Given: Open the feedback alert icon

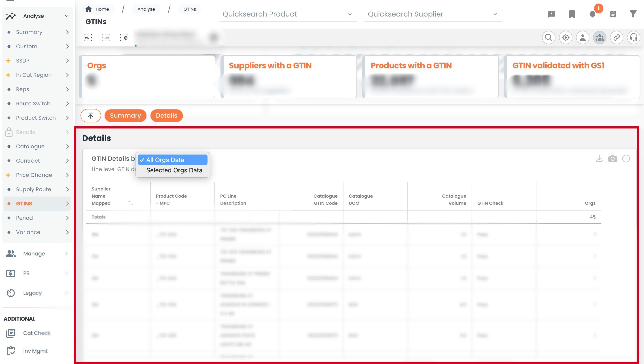Looking at the screenshot, I should coord(551,14).
